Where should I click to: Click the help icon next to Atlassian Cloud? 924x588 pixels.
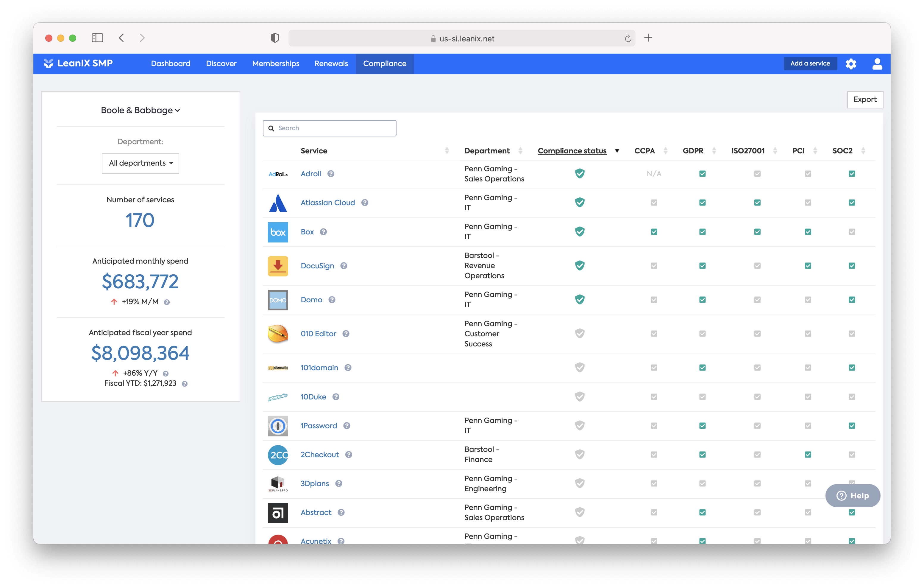coord(365,202)
